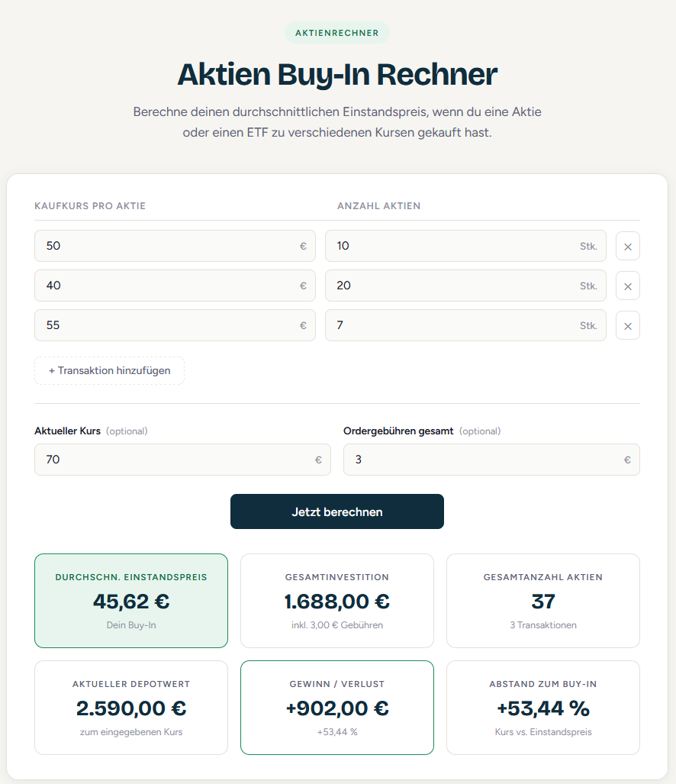Click the Aktien Buy-In Rechner heading
The image size is (676, 784).
pos(337,75)
